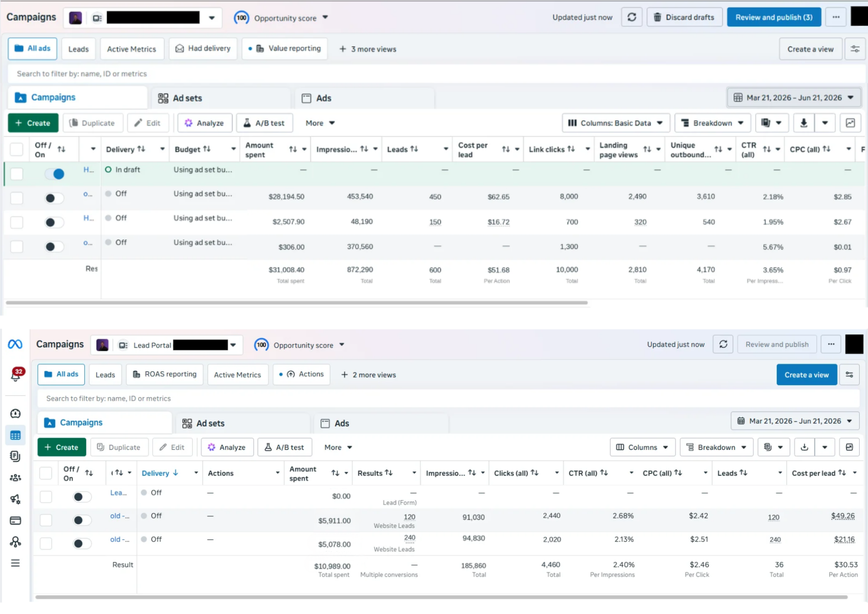The image size is (868, 614).
Task: Click Review and publish (3) button
Action: point(774,17)
